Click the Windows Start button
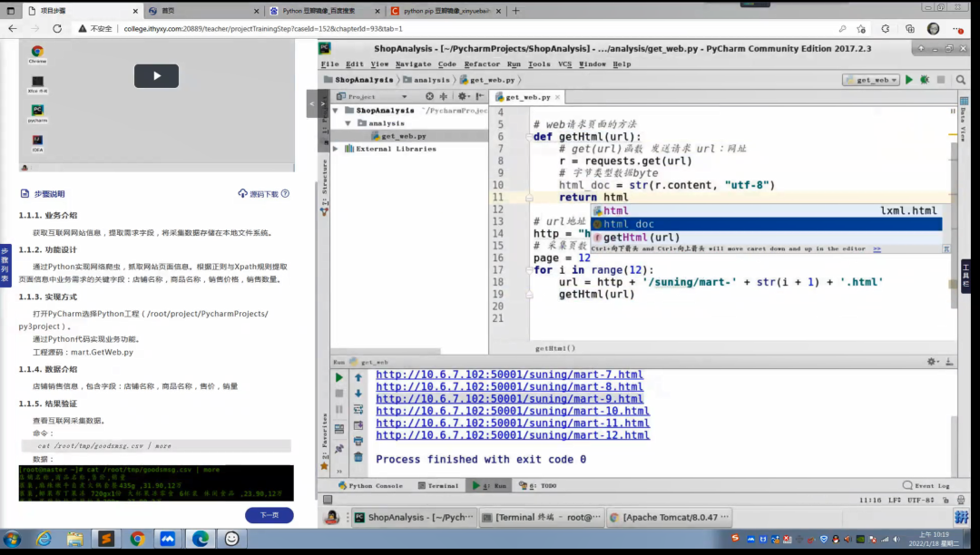The height and width of the screenshot is (555, 980). (x=12, y=538)
